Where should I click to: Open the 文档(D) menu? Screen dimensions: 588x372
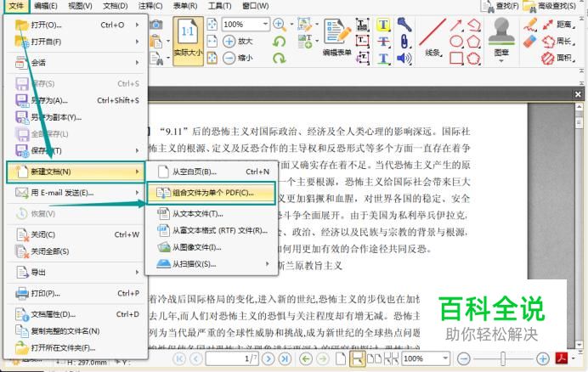(x=115, y=6)
